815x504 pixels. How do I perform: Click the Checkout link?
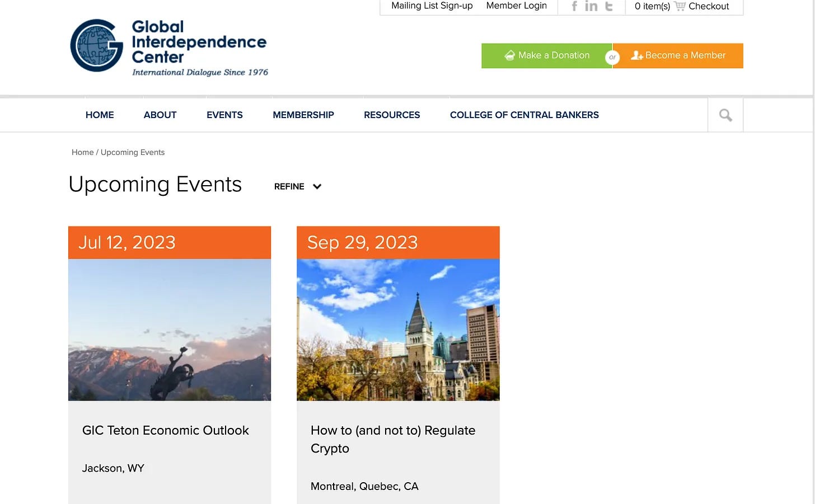(x=709, y=6)
